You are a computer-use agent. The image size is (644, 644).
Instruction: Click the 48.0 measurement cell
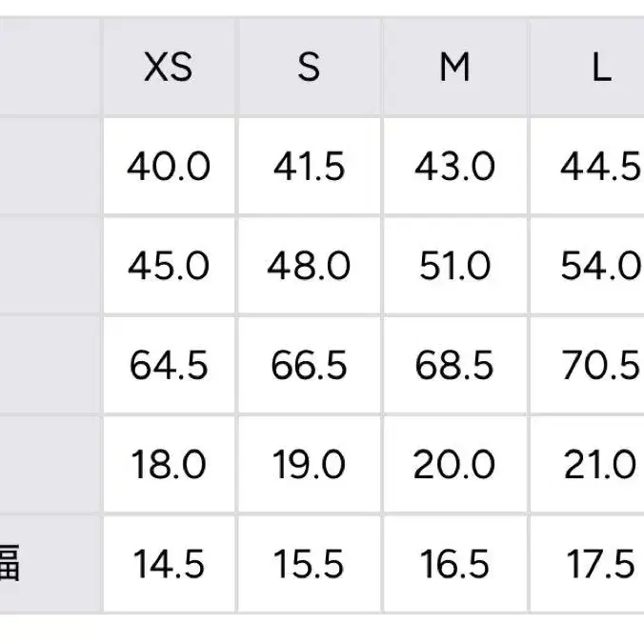click(309, 267)
